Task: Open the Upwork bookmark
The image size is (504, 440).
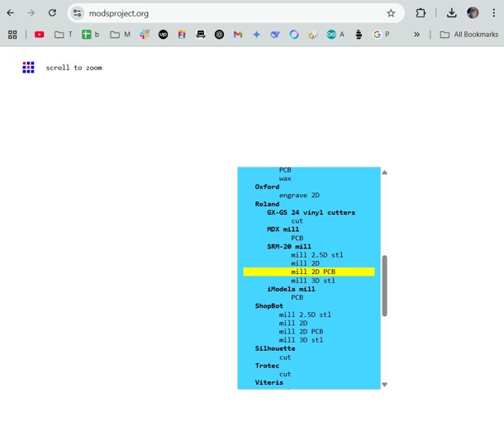Action: click(164, 35)
